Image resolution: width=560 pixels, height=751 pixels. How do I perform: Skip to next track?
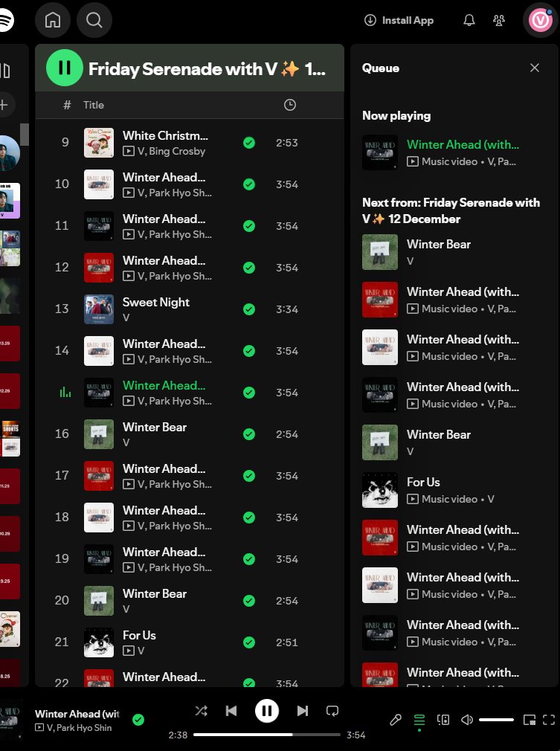302,711
